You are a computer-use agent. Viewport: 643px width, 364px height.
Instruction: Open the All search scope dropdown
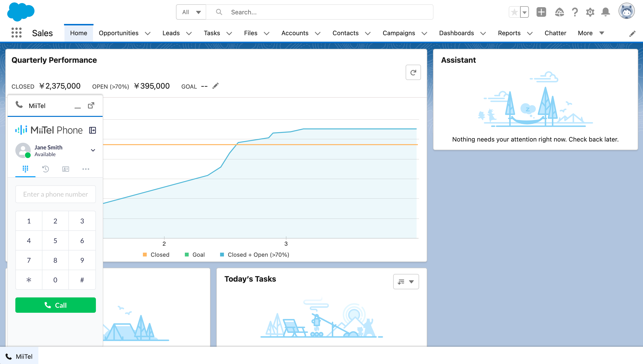pyautogui.click(x=191, y=12)
